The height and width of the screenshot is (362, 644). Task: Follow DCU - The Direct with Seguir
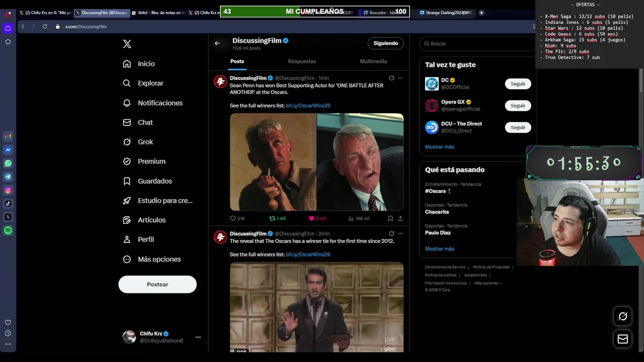pos(518,127)
